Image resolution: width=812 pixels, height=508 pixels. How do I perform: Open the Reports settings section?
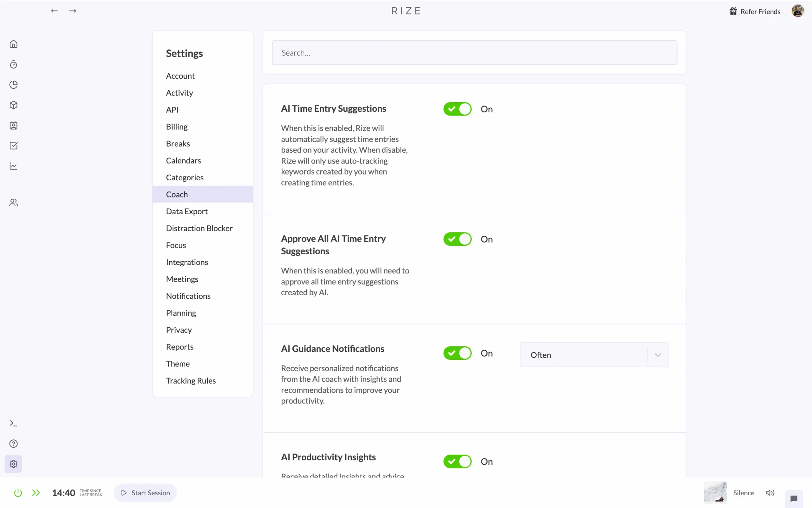pyautogui.click(x=203, y=347)
